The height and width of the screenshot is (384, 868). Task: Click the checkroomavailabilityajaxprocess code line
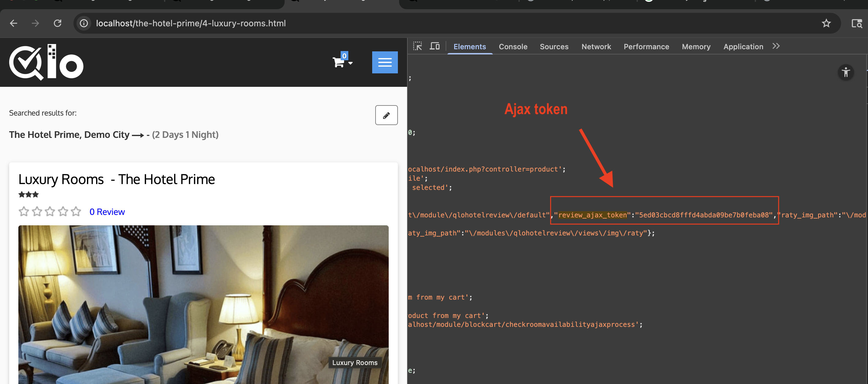point(525,325)
